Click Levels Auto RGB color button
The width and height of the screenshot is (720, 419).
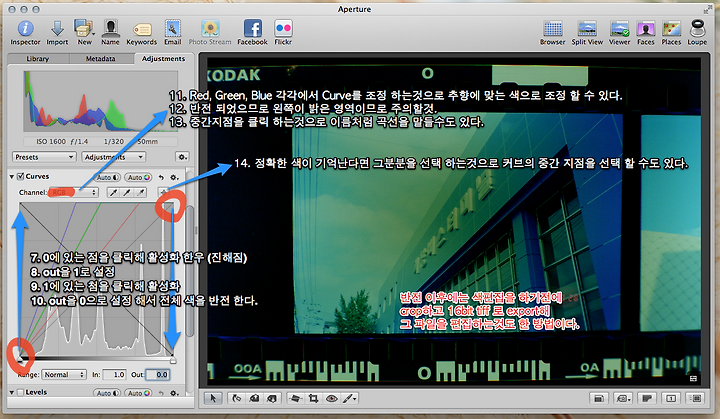click(139, 393)
